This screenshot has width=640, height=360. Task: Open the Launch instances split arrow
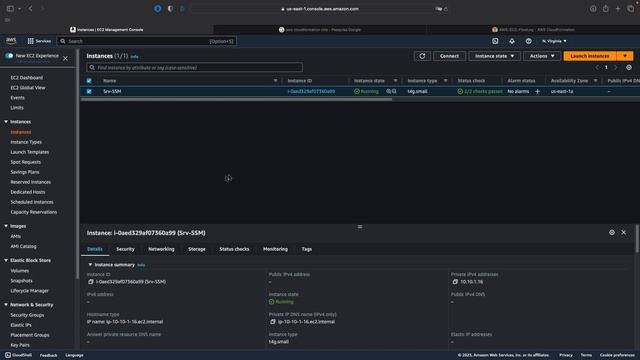624,56
